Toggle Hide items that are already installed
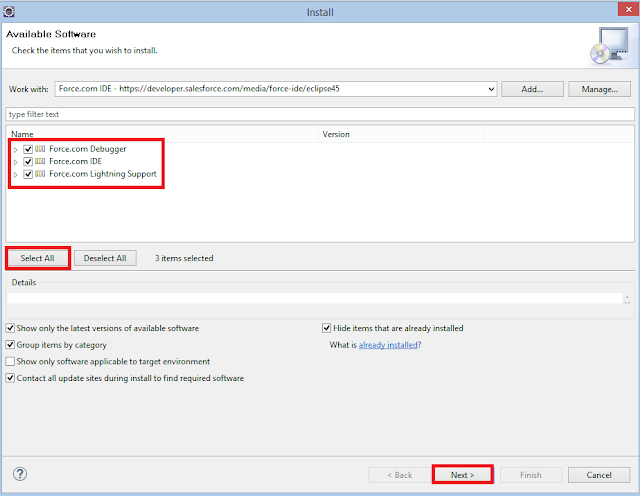Screen dimensions: 640x496 (x=327, y=328)
